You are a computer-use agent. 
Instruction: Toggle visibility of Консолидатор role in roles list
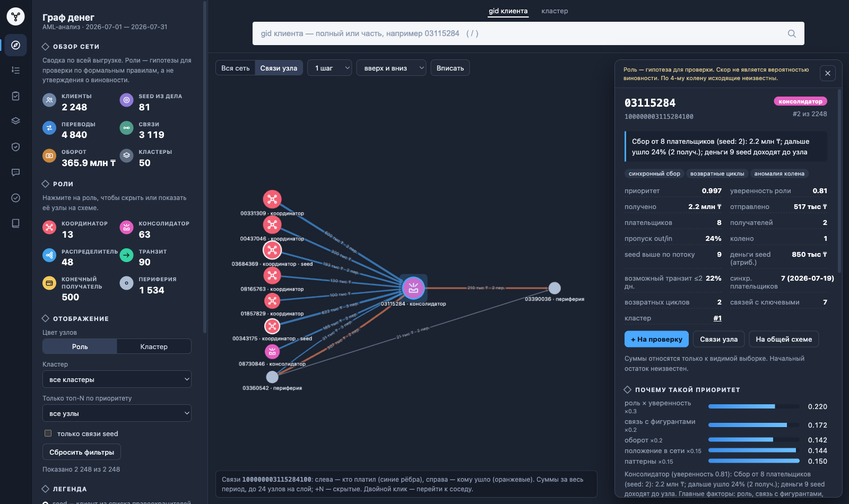click(155, 229)
